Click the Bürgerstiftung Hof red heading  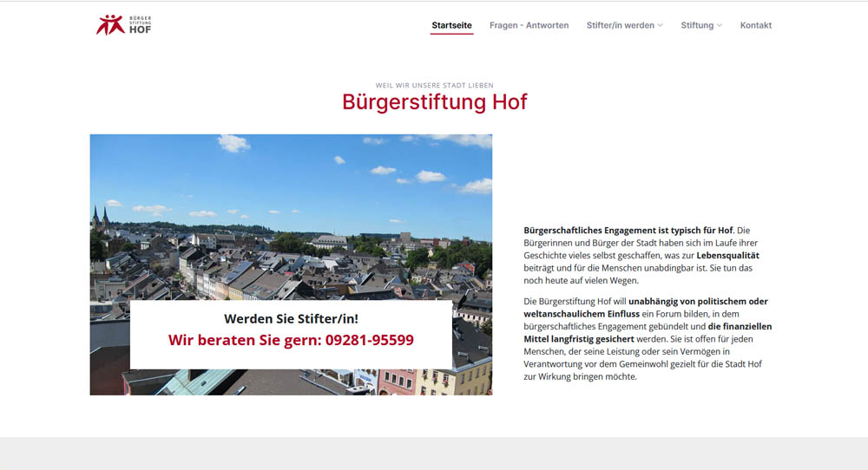click(x=435, y=101)
